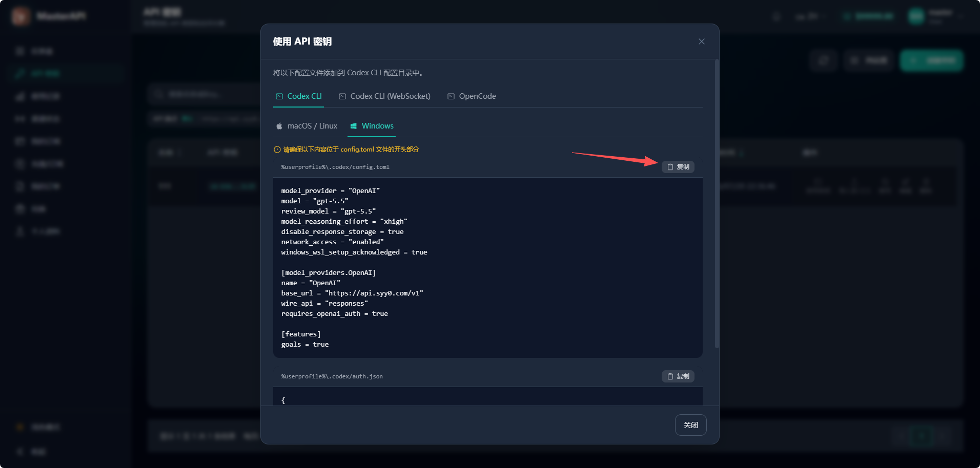The image size is (980, 468).
Task: Click the line model_reasoning_effort = "xhigh"
Action: 344,221
